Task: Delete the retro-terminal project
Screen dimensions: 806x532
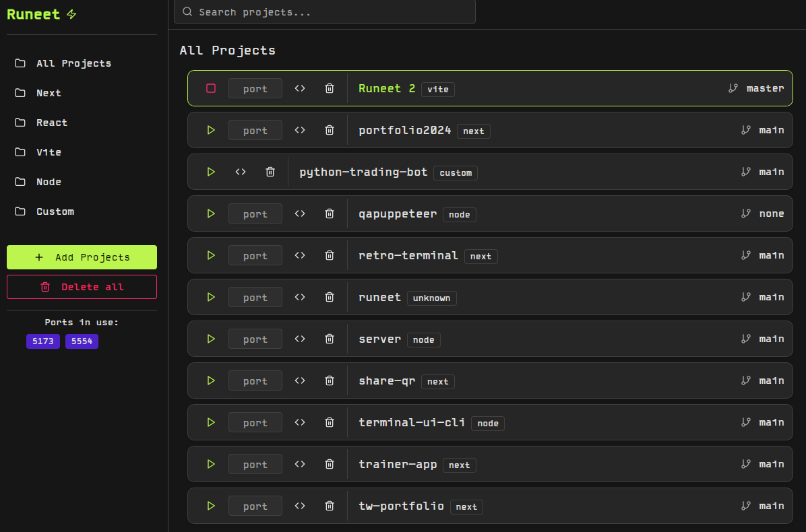Action: click(330, 255)
